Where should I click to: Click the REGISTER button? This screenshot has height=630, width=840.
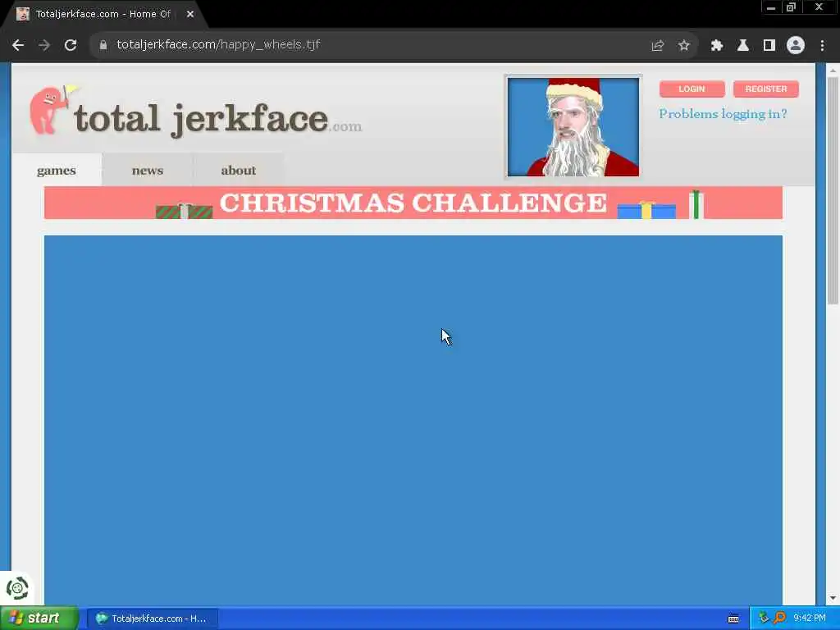766,89
